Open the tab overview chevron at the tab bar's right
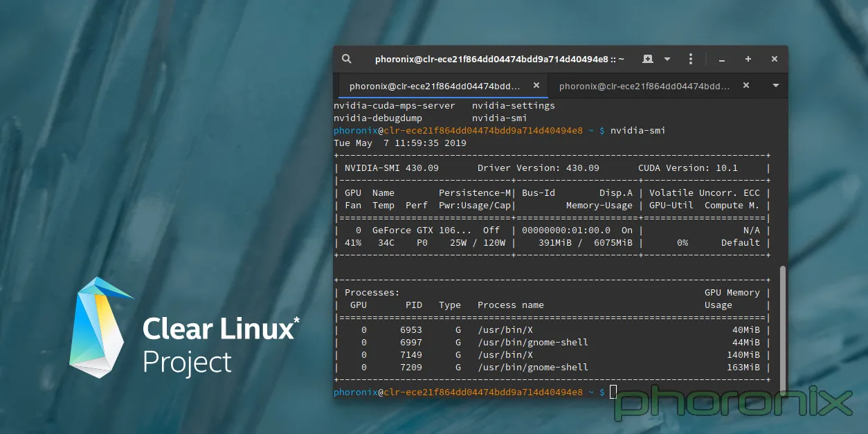The width and height of the screenshot is (868, 434). point(775,86)
